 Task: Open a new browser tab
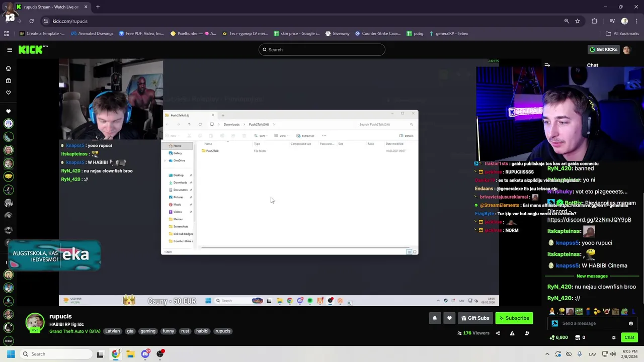pos(98,7)
